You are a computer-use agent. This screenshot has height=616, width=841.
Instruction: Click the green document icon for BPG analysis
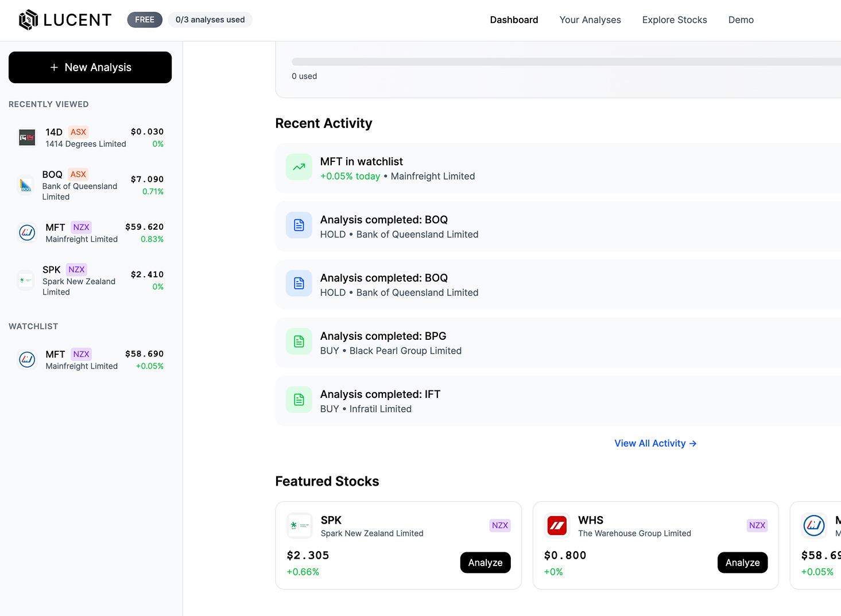click(299, 341)
